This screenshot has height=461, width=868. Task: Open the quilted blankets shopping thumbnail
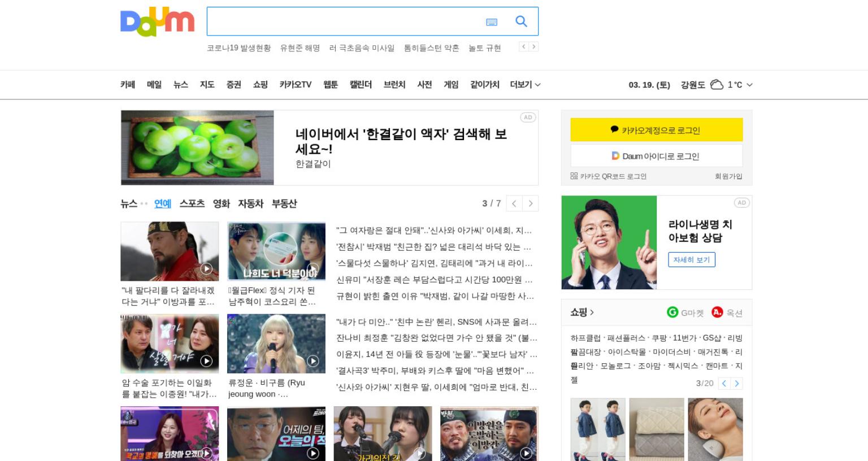(657, 429)
